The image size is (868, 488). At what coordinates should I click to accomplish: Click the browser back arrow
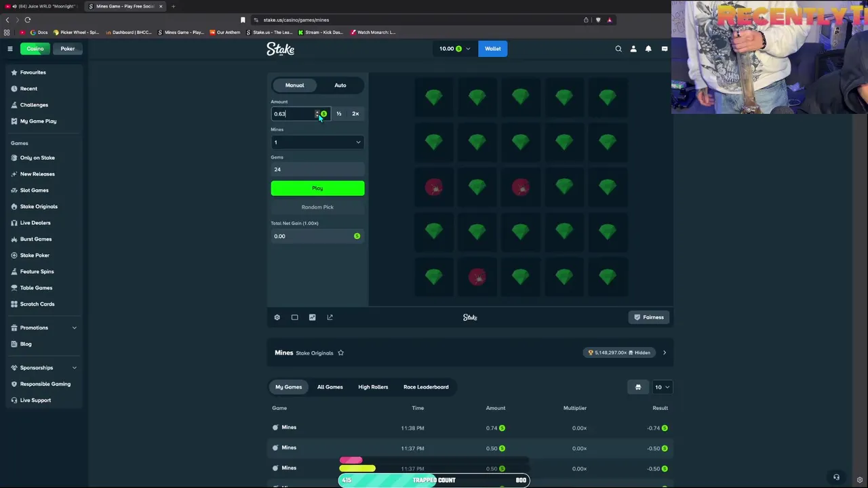pyautogui.click(x=7, y=20)
